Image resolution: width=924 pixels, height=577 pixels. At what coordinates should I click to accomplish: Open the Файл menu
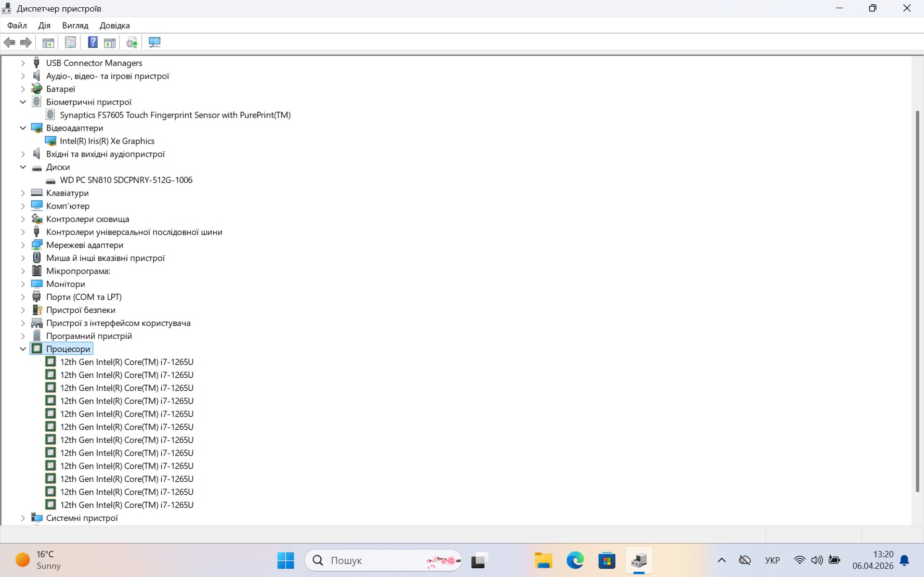tap(17, 26)
